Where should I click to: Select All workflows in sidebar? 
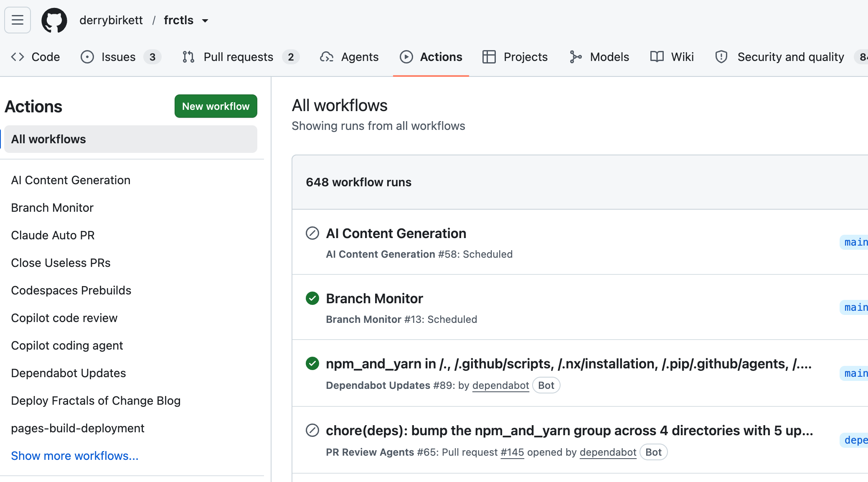(x=131, y=139)
